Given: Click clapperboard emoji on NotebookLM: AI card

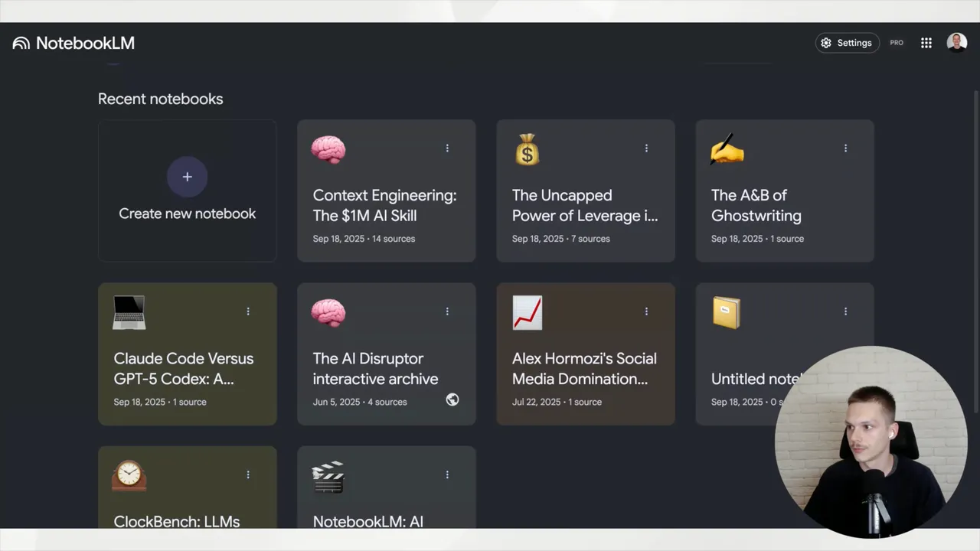Looking at the screenshot, I should 328,477.
